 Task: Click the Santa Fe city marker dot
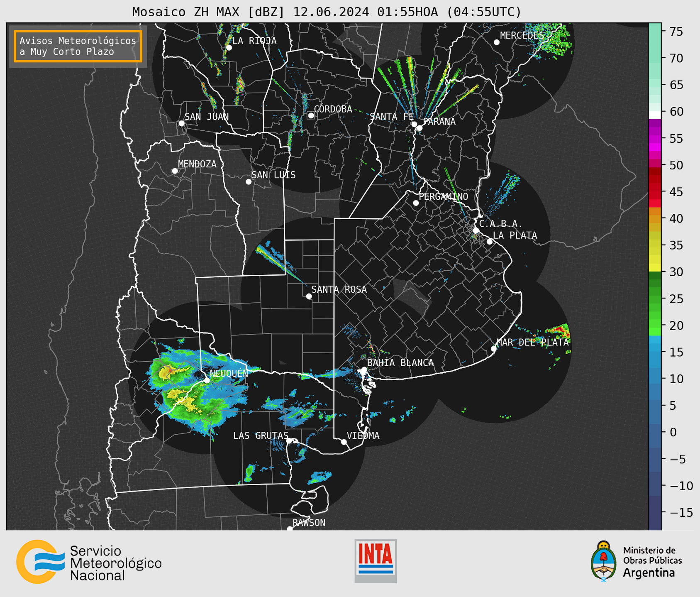(414, 124)
